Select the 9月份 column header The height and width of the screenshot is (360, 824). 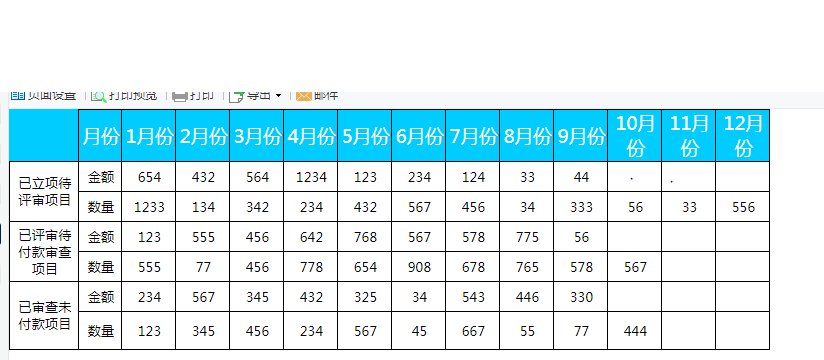tap(581, 136)
